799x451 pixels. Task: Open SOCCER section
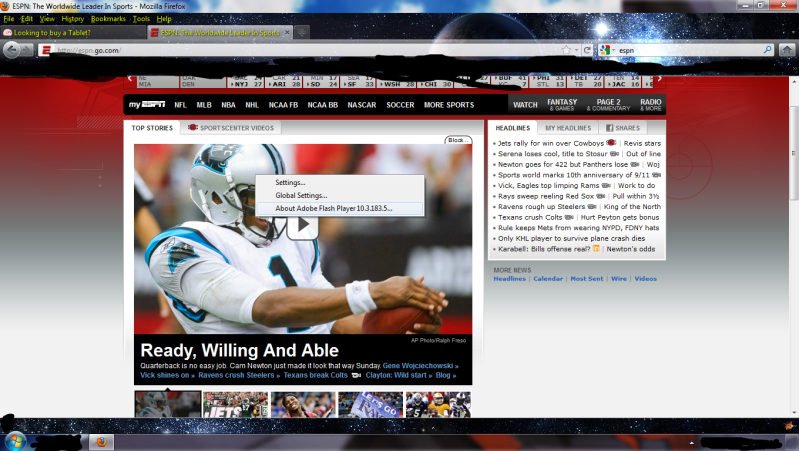coord(400,105)
